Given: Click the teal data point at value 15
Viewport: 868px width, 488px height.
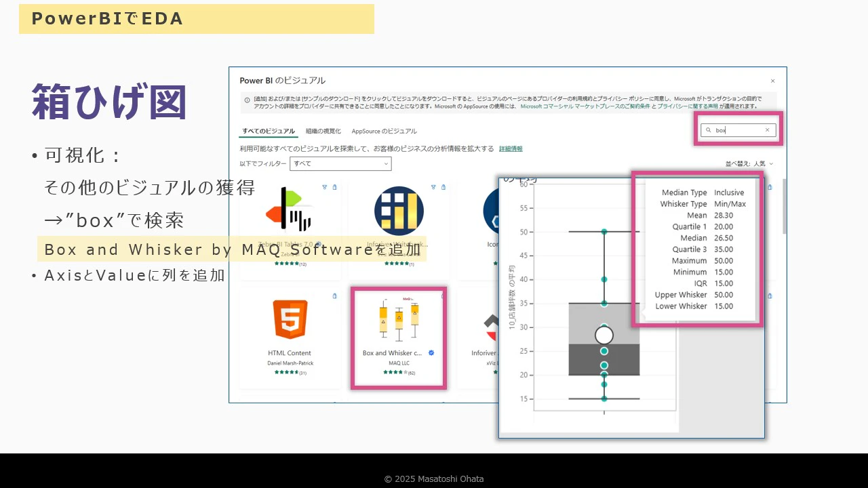Looking at the screenshot, I should pyautogui.click(x=604, y=399).
